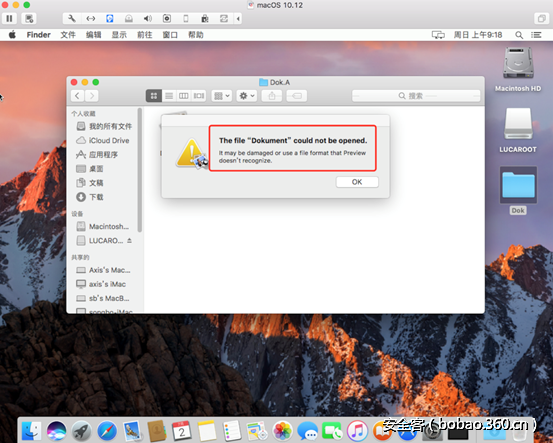The width and height of the screenshot is (553, 443).
Task: Collapse the VM device toolbar with left arrow
Action: click(x=238, y=18)
